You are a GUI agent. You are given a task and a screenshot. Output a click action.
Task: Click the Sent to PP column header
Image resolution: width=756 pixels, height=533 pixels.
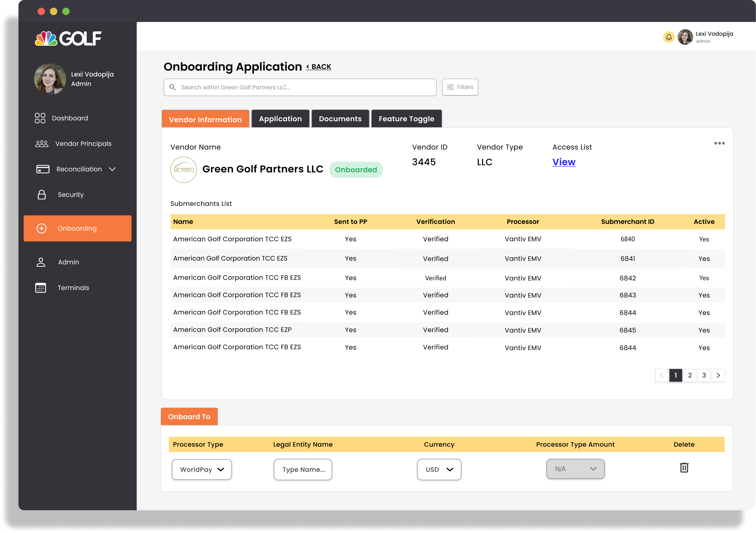(x=350, y=222)
